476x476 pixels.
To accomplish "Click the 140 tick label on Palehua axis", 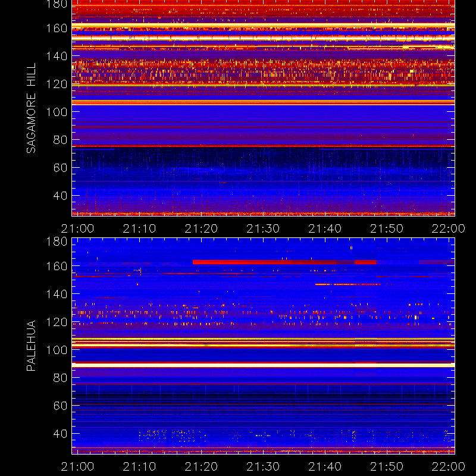I will click(57, 294).
